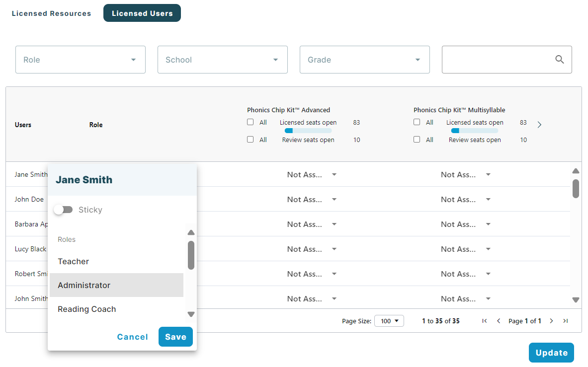Click the roles list scrollbar thumb
The image size is (588, 367).
191,255
